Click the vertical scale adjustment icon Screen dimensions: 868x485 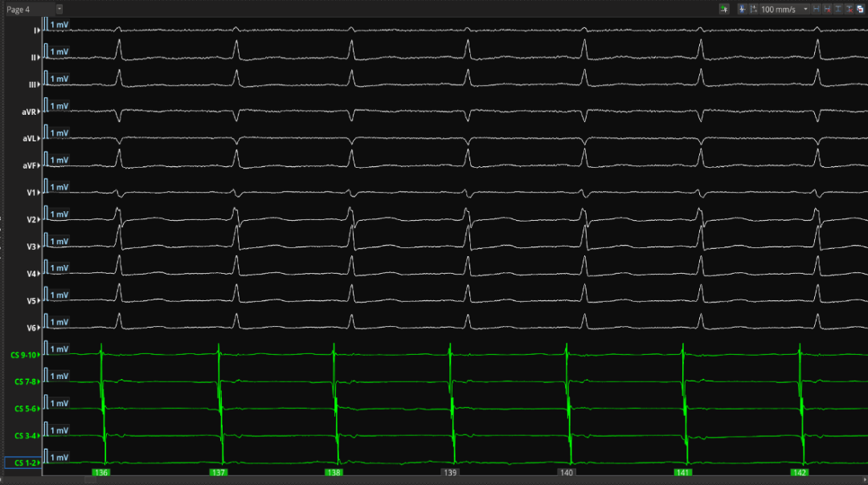click(753, 9)
